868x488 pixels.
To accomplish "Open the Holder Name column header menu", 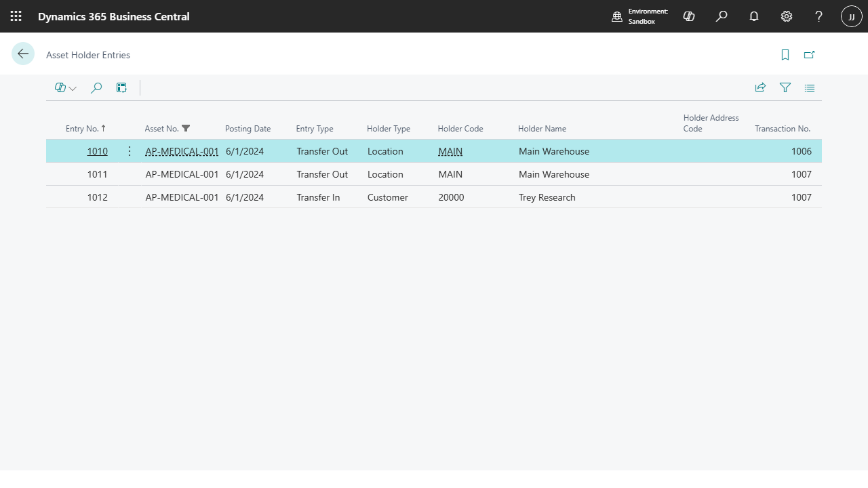I will [542, 129].
